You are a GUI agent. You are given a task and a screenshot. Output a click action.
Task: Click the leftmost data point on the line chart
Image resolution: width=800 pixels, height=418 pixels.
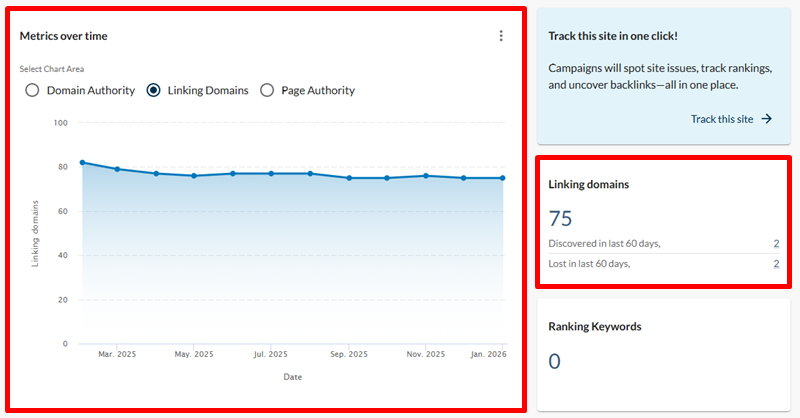82,162
